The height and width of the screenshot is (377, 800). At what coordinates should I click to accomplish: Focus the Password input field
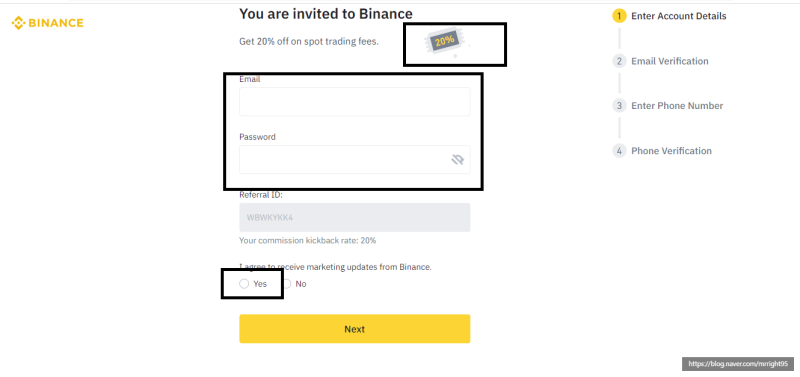355,160
